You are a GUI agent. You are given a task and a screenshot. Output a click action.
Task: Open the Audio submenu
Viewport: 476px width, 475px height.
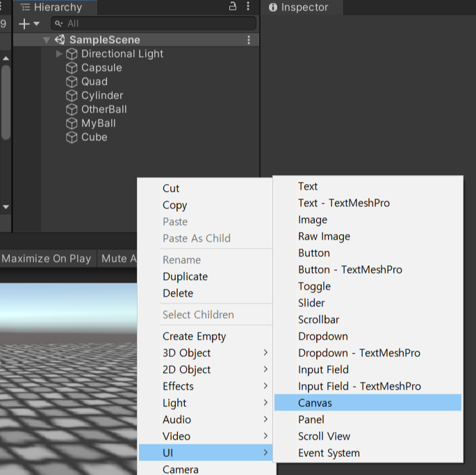[x=206, y=419]
